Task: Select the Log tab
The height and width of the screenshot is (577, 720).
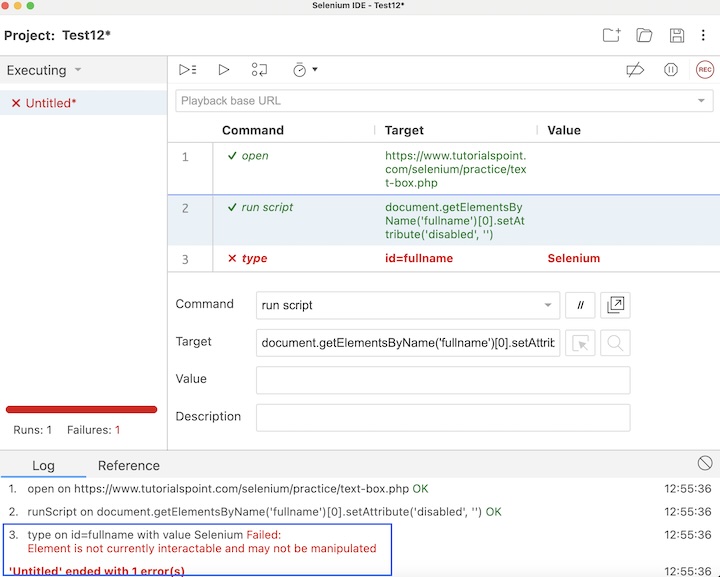Action: (43, 465)
